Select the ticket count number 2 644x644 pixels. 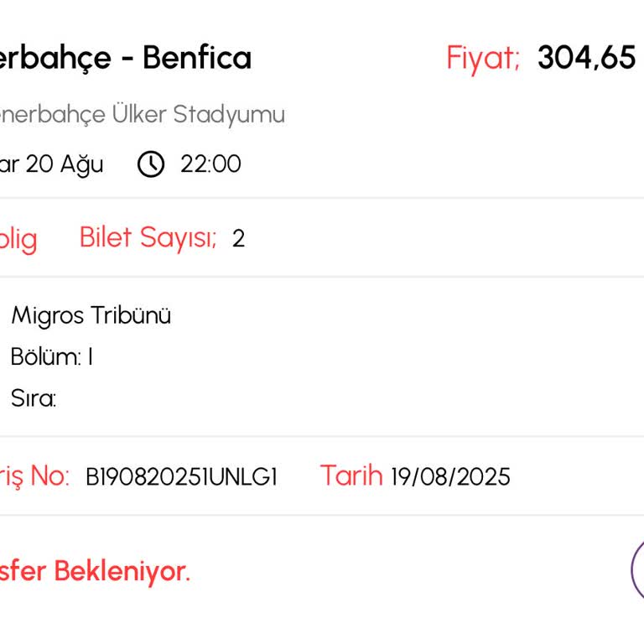238,239
